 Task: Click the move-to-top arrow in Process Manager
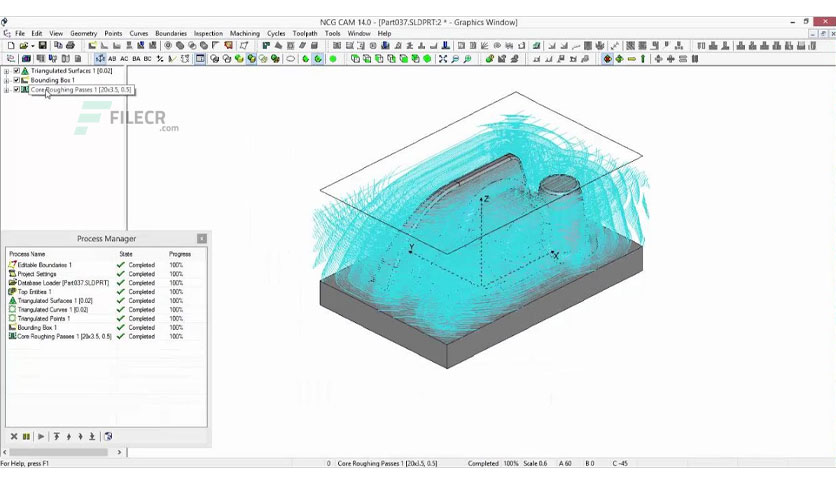(57, 437)
